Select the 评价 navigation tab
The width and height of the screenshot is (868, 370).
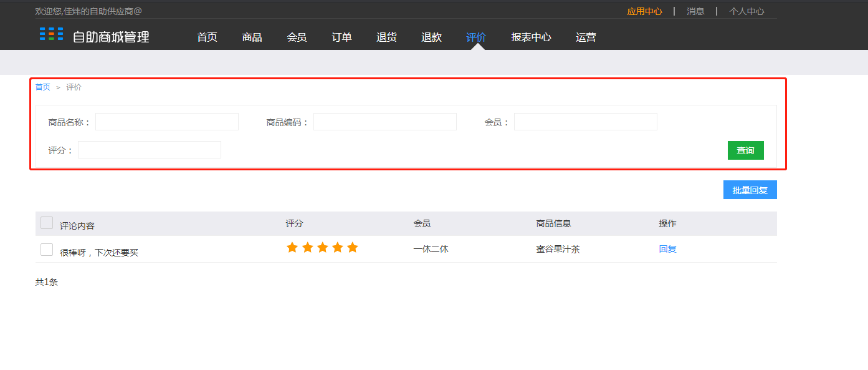pyautogui.click(x=476, y=37)
